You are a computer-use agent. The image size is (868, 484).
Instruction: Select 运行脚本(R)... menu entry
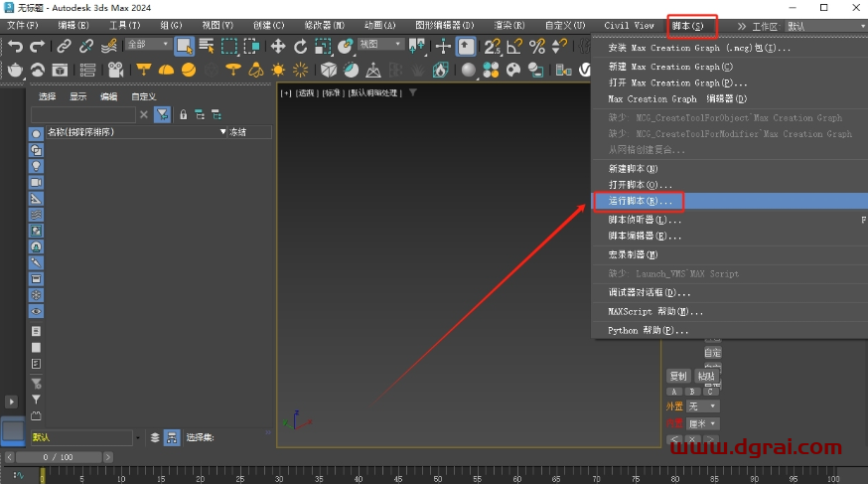730,201
